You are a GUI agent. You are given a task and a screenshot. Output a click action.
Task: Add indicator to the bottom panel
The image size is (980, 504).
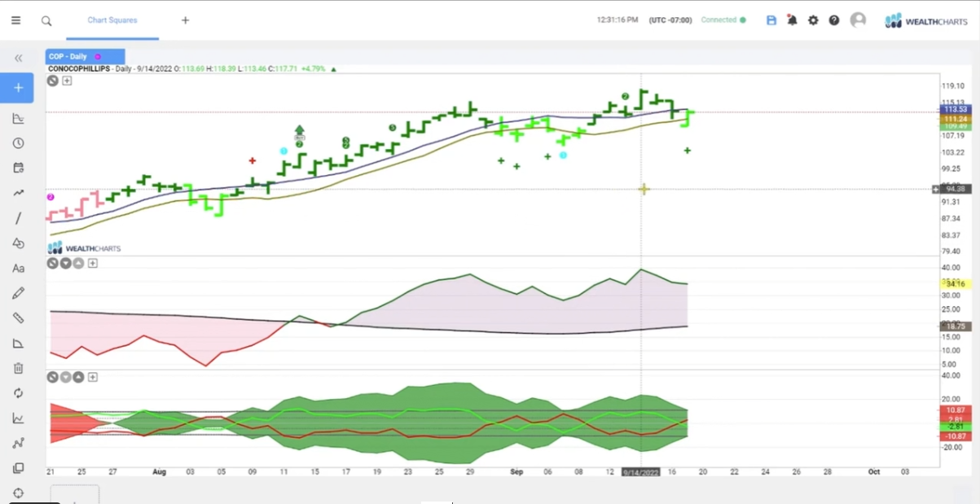click(93, 377)
